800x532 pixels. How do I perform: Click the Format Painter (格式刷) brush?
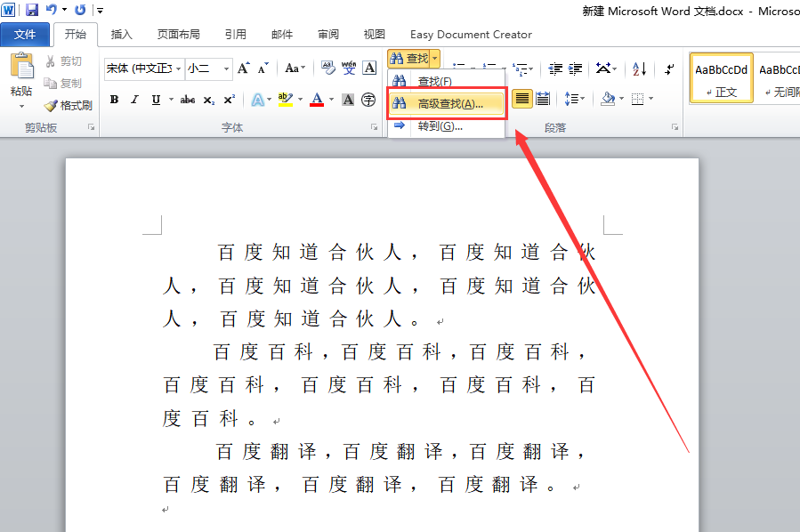coord(51,106)
